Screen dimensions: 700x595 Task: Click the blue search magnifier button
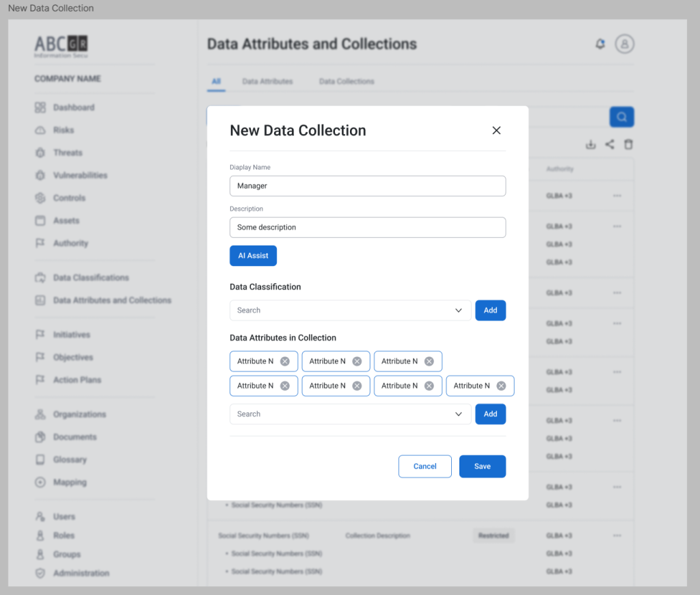point(621,117)
